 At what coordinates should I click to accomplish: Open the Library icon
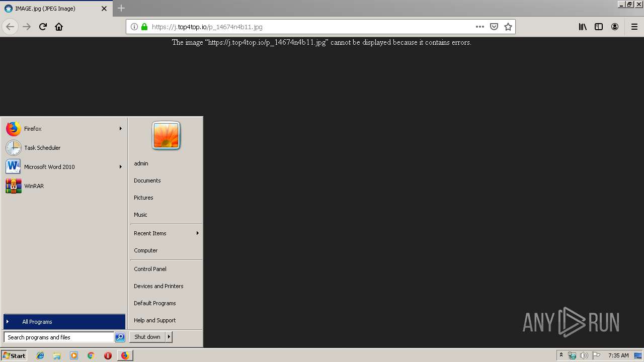pos(583,27)
